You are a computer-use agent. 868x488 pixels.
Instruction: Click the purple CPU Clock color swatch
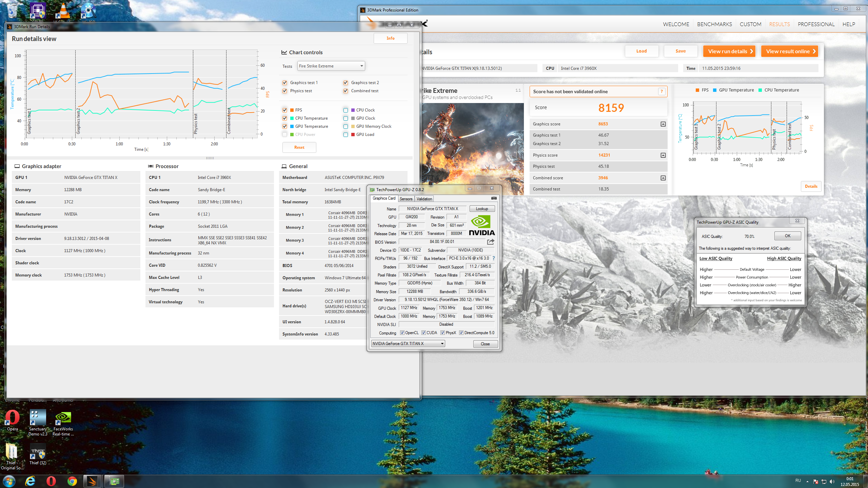(x=353, y=110)
